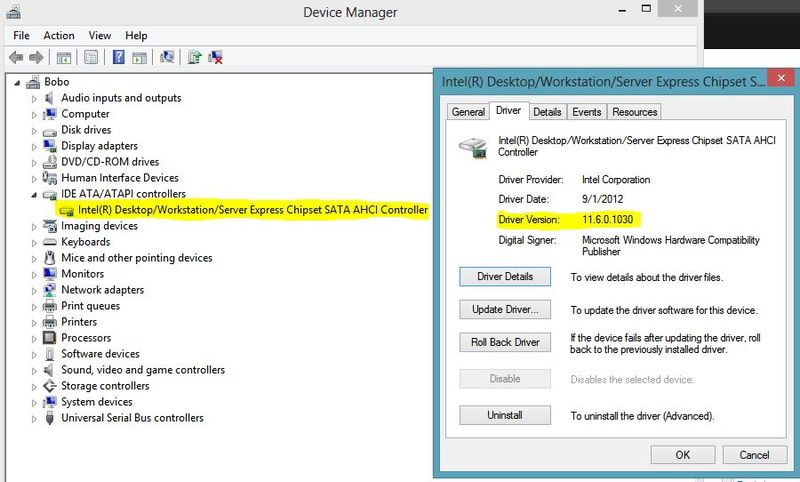Expand the Software devices node
Screen dimensions: 800x482
(x=34, y=354)
